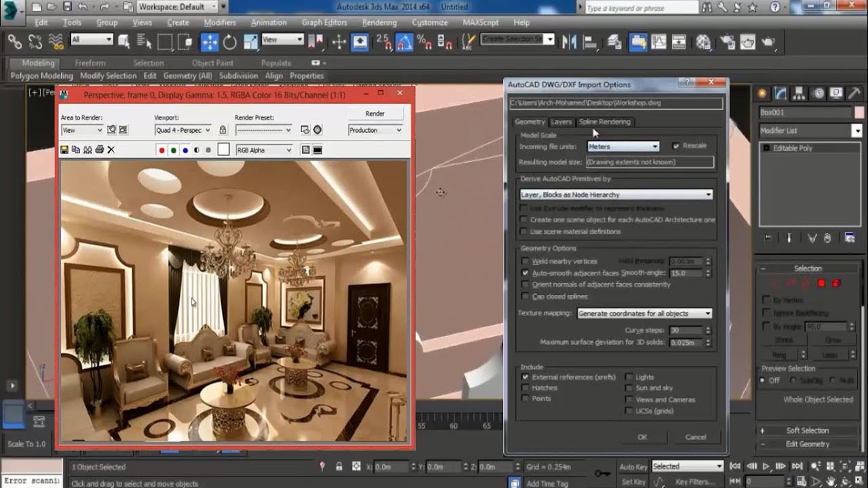Click the Box001 object color swatch

tap(859, 113)
